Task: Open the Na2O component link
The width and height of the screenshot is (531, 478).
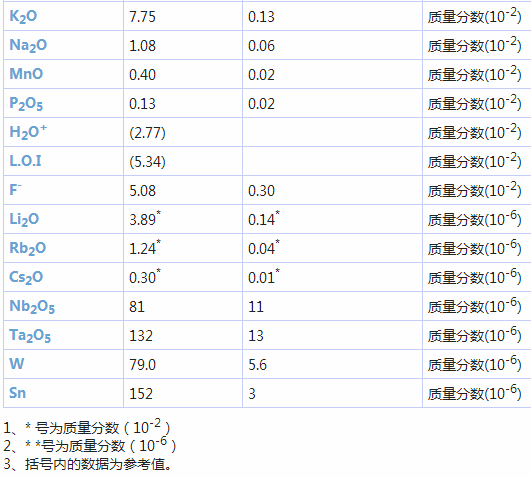Action: coord(28,45)
